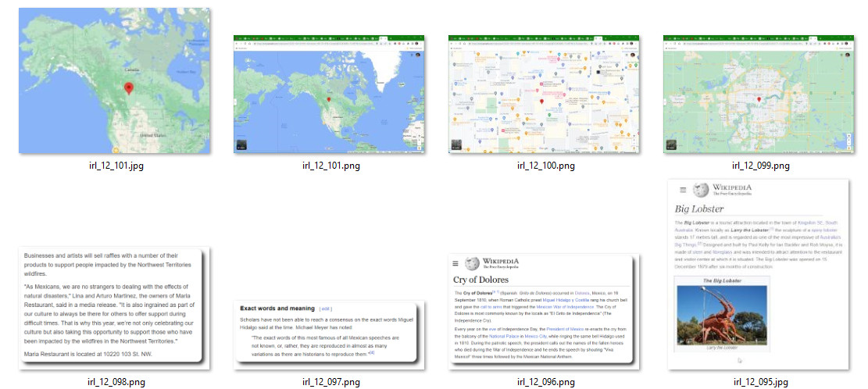The width and height of the screenshot is (868, 389).
Task: Click the irl_12_101.jpg file name label
Action: [x=116, y=166]
